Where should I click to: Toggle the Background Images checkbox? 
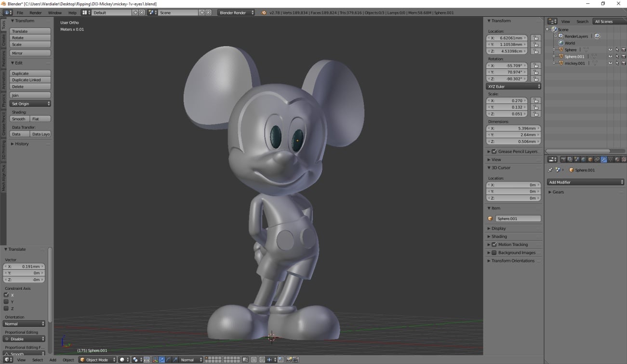point(494,252)
